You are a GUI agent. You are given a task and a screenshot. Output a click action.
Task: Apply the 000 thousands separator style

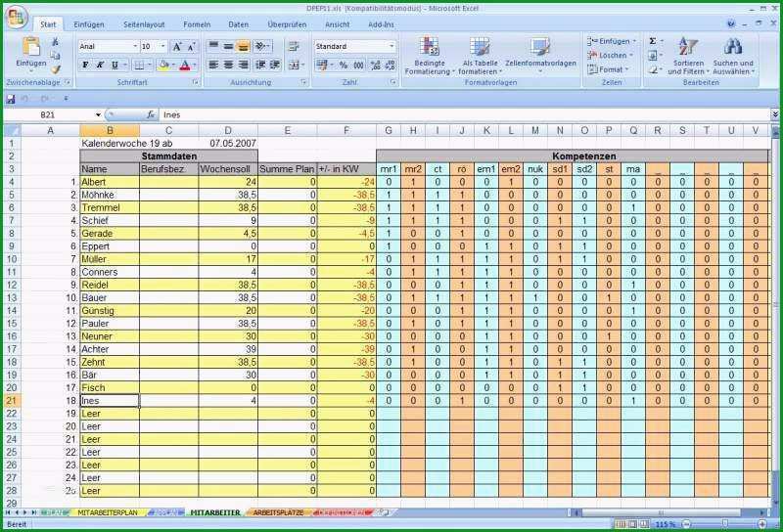tap(358, 65)
